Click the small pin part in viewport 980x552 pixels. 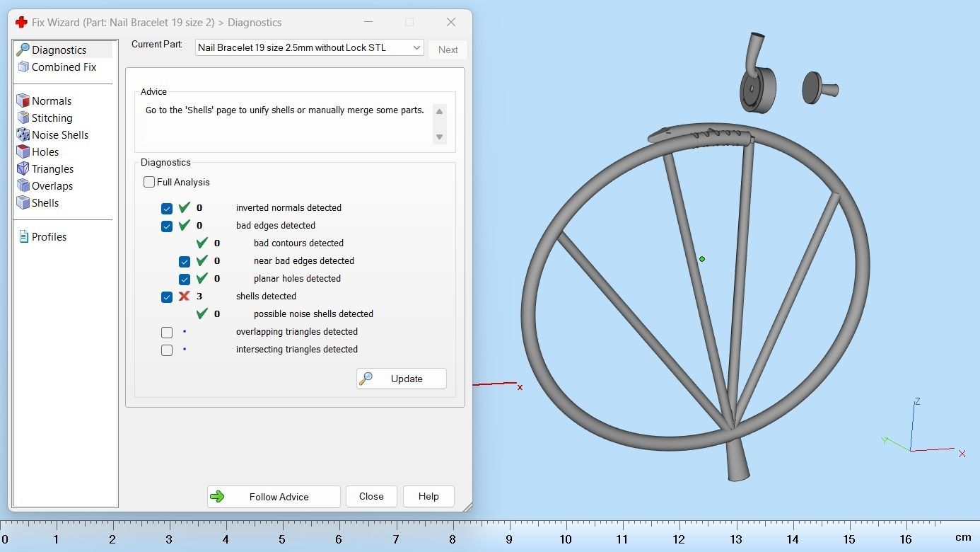[819, 88]
